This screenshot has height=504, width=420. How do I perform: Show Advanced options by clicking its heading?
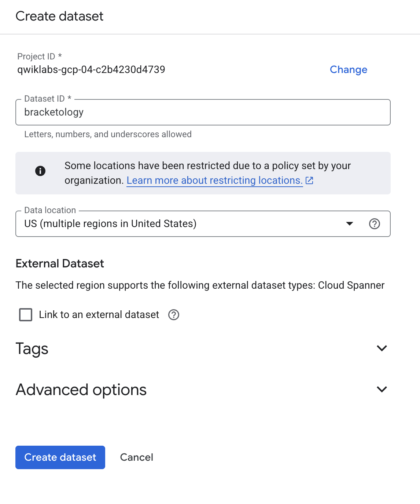[x=81, y=390]
